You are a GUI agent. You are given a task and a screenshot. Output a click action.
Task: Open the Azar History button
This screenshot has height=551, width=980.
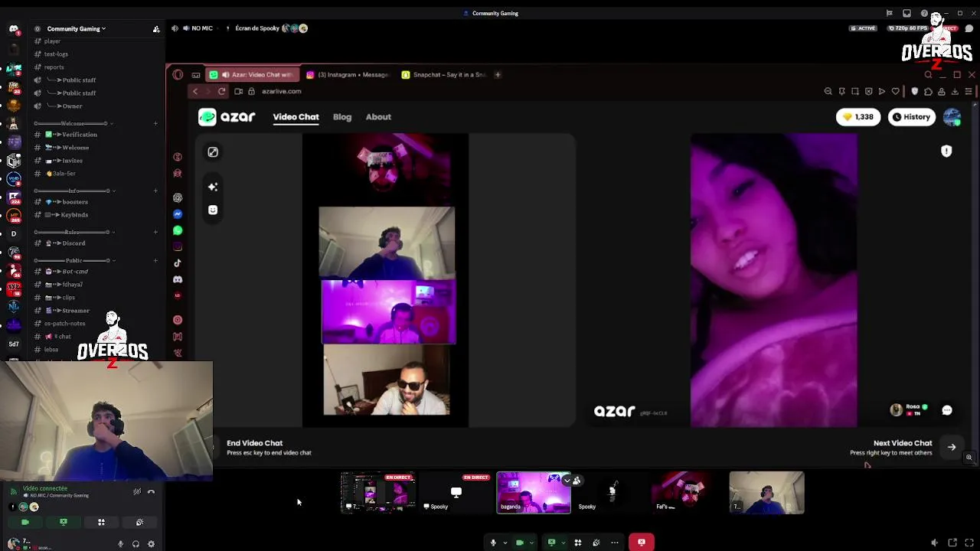(x=912, y=117)
